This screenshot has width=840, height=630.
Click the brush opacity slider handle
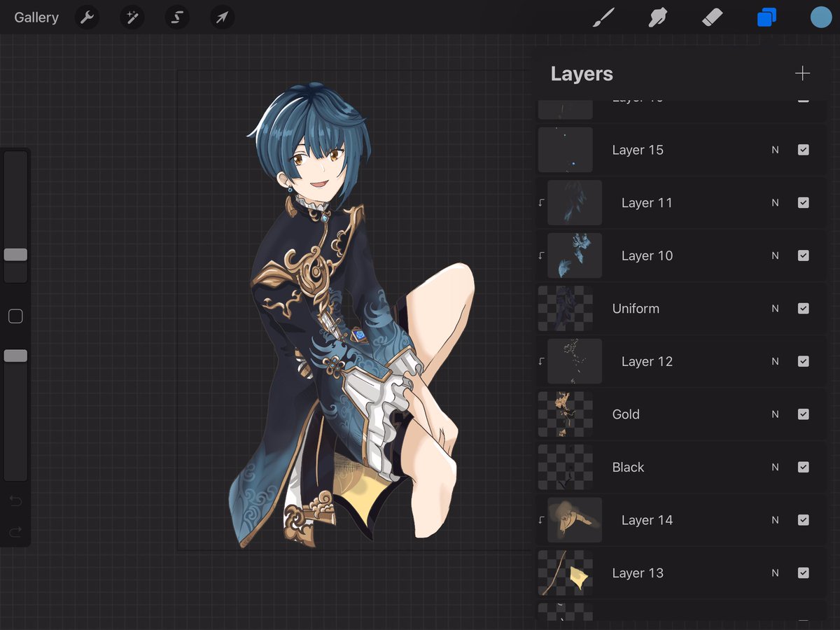15,356
